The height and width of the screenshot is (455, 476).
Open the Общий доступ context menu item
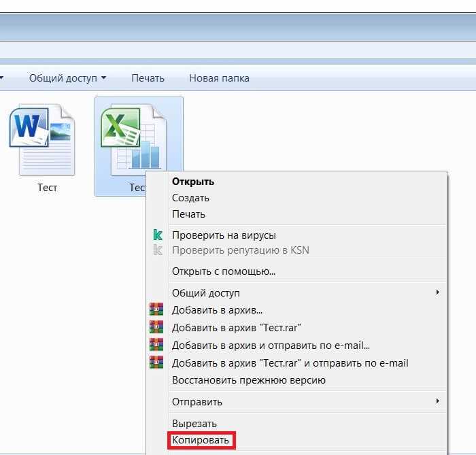tap(206, 293)
